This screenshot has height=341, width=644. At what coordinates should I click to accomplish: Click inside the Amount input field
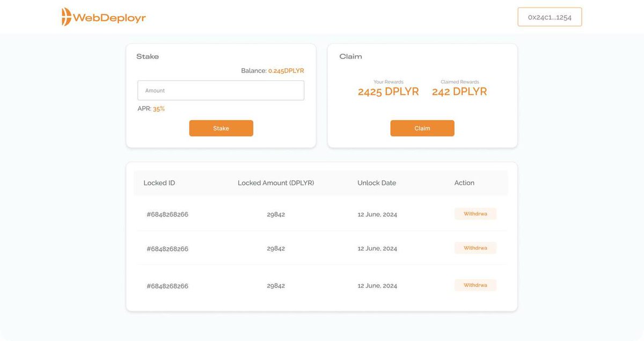[x=221, y=90]
